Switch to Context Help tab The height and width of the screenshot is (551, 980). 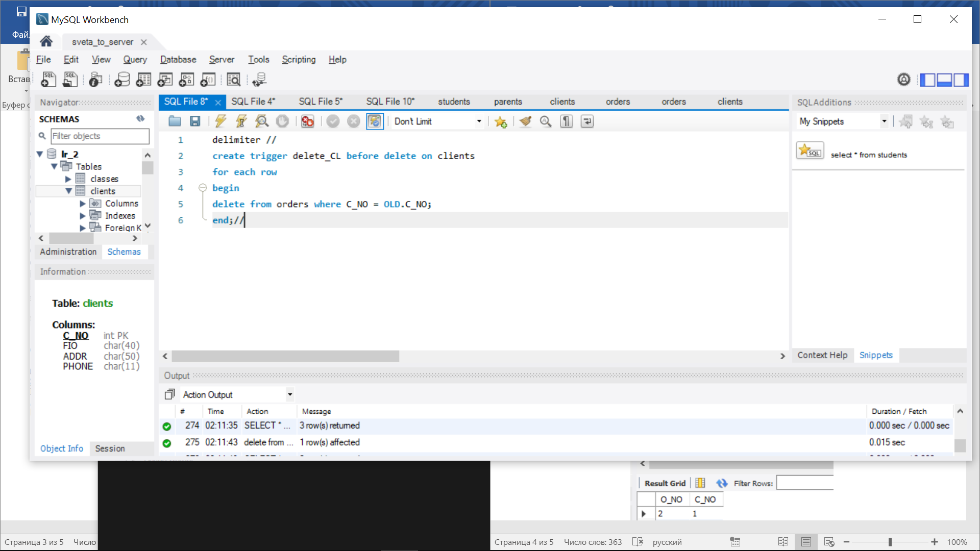point(822,355)
